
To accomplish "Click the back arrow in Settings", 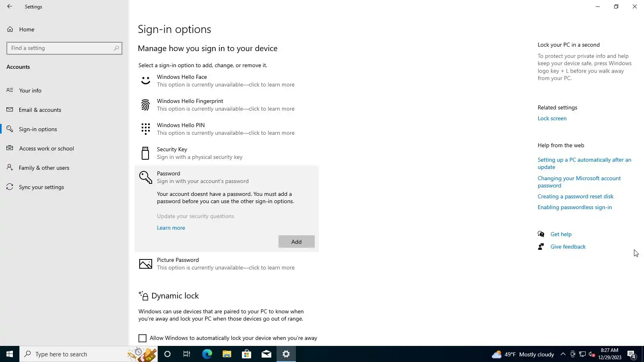I will (10, 6).
